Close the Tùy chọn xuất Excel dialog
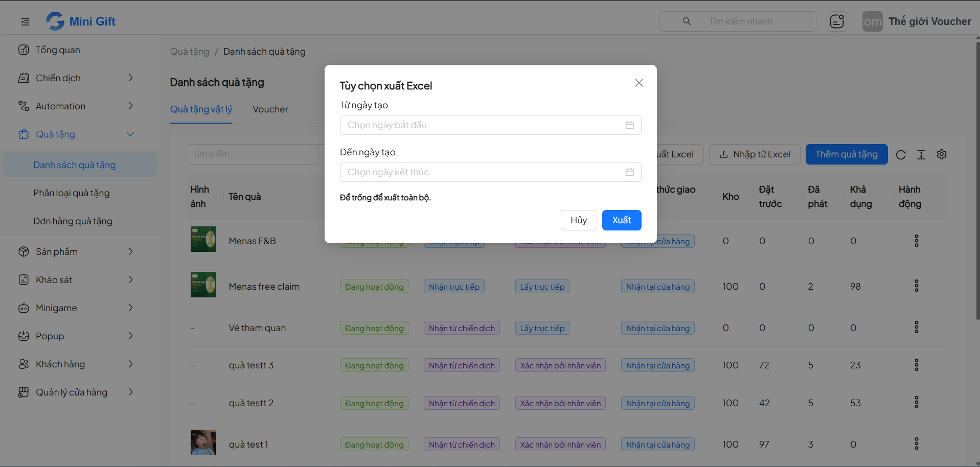This screenshot has width=980, height=467. tap(639, 83)
